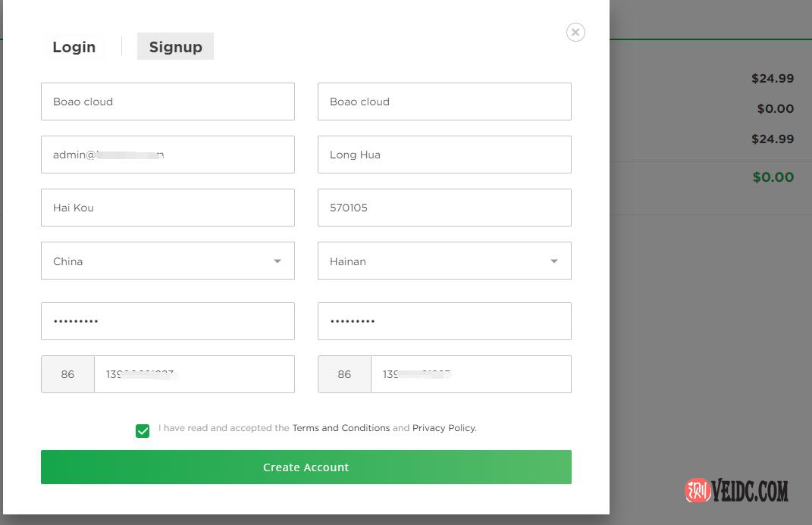Open the Privacy Policy link
The width and height of the screenshot is (812, 525).
pyautogui.click(x=444, y=428)
